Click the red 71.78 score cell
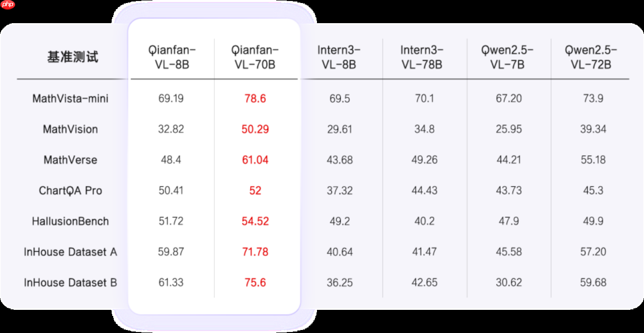 point(255,252)
